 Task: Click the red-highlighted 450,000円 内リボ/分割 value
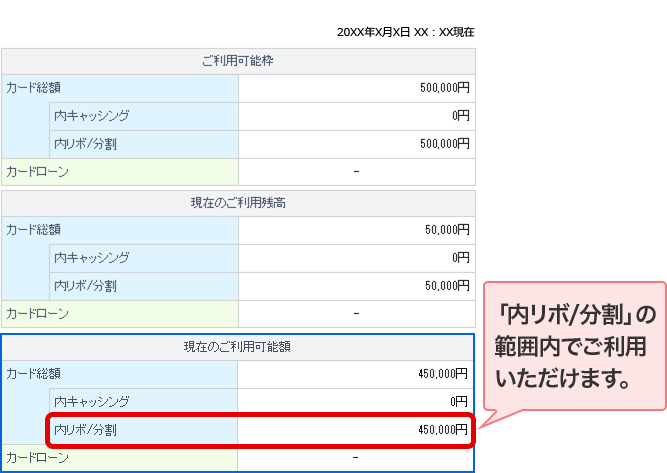444,430
